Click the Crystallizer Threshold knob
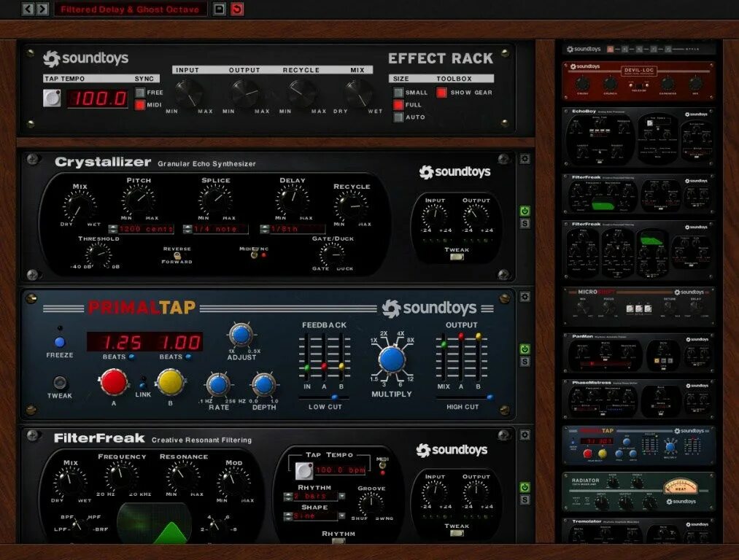 click(x=98, y=256)
